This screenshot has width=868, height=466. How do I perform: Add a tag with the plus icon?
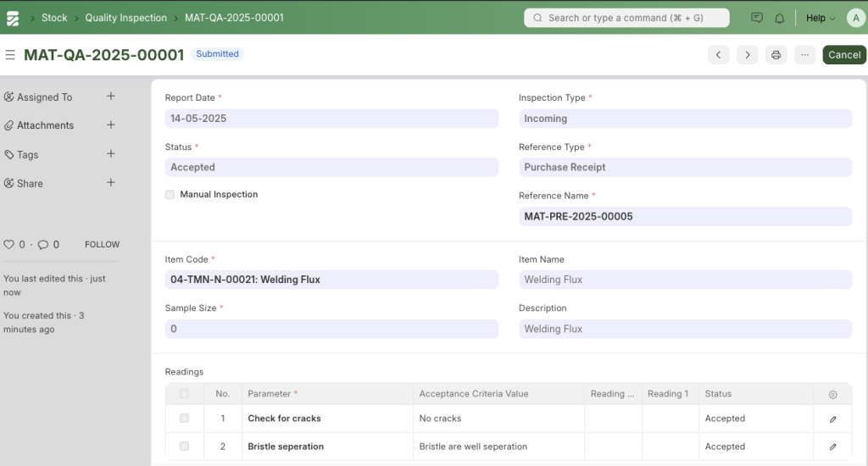pos(111,154)
